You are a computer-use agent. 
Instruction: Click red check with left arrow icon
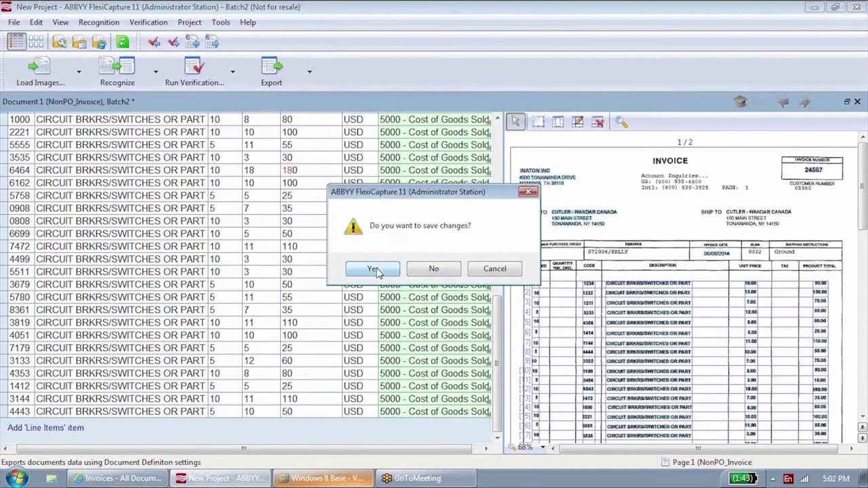click(x=154, y=42)
